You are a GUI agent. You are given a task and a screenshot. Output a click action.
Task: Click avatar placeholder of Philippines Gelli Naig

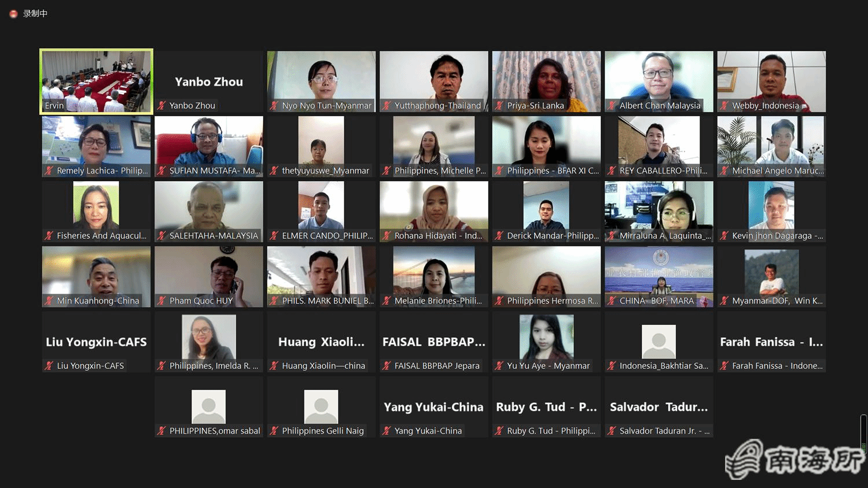(x=321, y=406)
